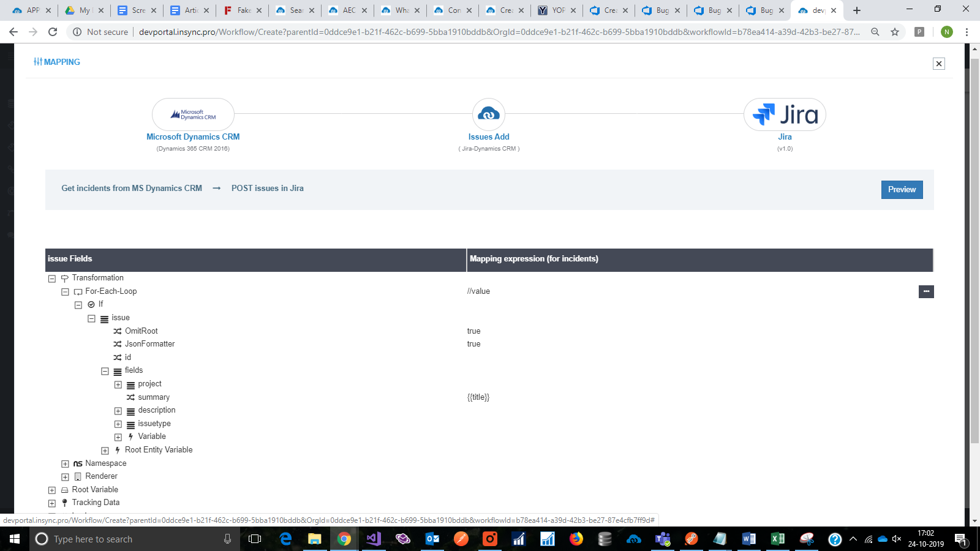
Task: Click POST issues in Jira text
Action: [268, 189]
